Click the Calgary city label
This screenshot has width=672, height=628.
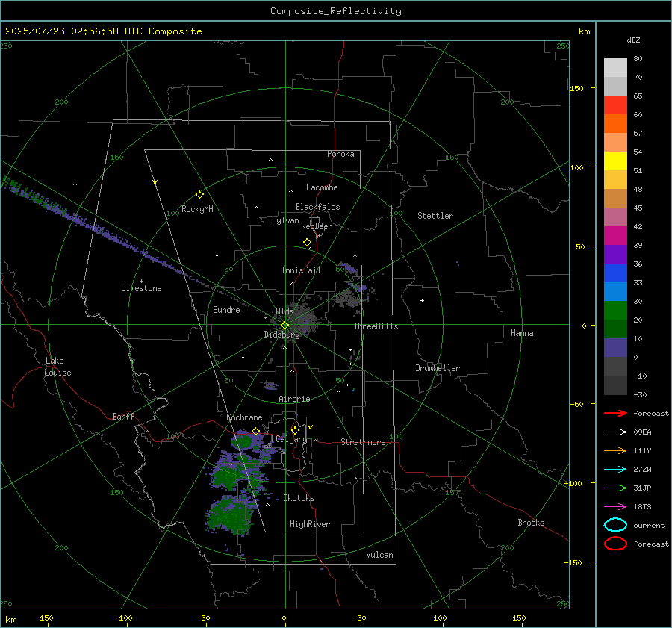pyautogui.click(x=291, y=439)
